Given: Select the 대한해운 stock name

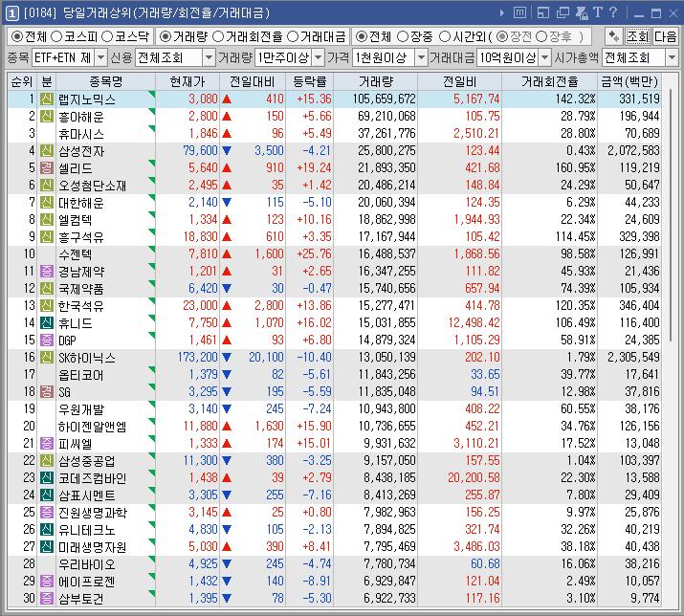Looking at the screenshot, I should [x=81, y=203].
